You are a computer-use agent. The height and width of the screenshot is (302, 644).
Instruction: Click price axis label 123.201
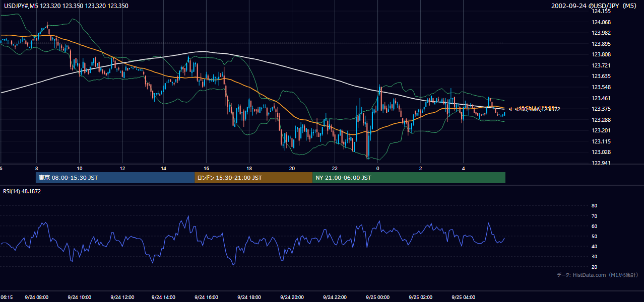pyautogui.click(x=601, y=130)
